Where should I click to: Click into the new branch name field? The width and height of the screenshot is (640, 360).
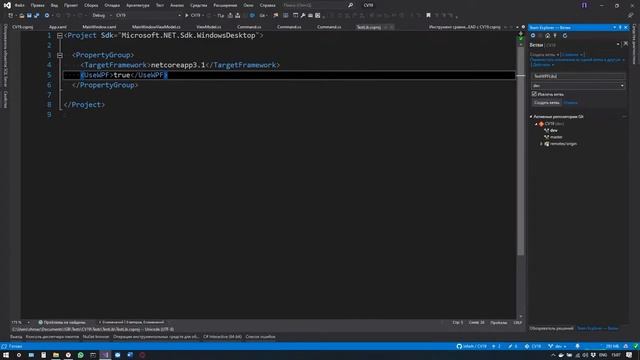click(578, 76)
